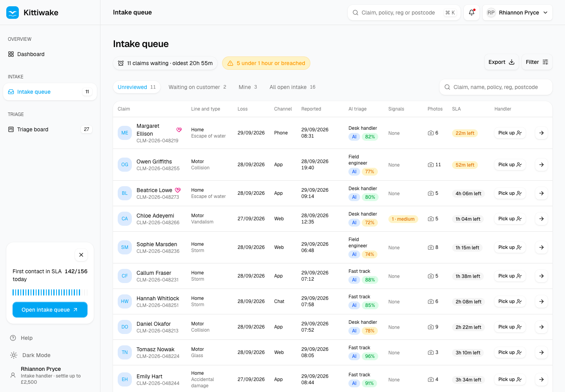
Task: Focus the global claim search field
Action: click(x=404, y=13)
